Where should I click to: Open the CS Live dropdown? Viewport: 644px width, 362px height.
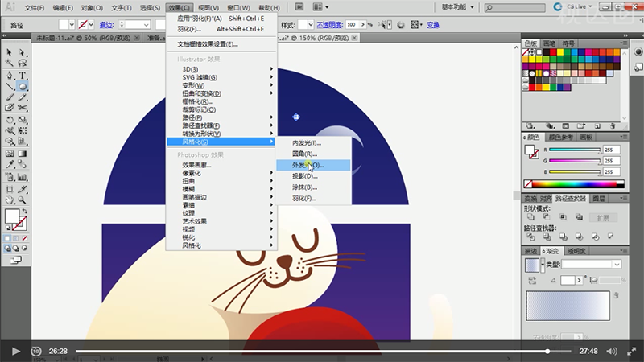[x=580, y=7]
